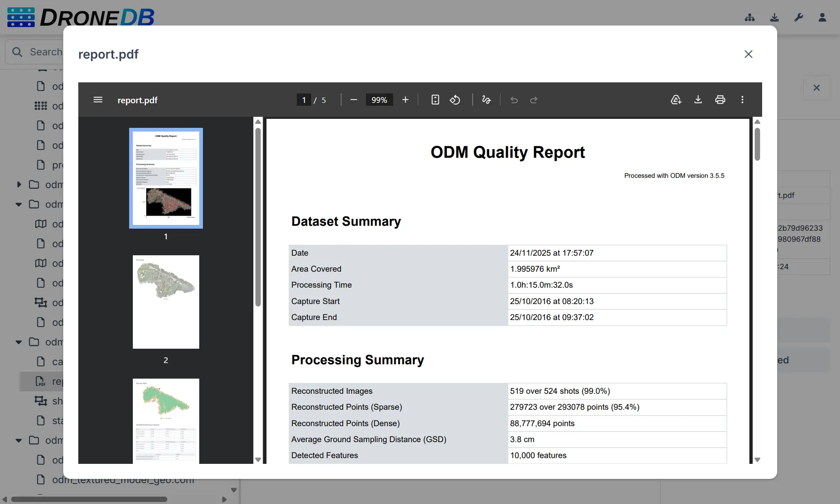This screenshot has width=840, height=504.
Task: Click the organization hierarchy icon
Action: [x=749, y=17]
